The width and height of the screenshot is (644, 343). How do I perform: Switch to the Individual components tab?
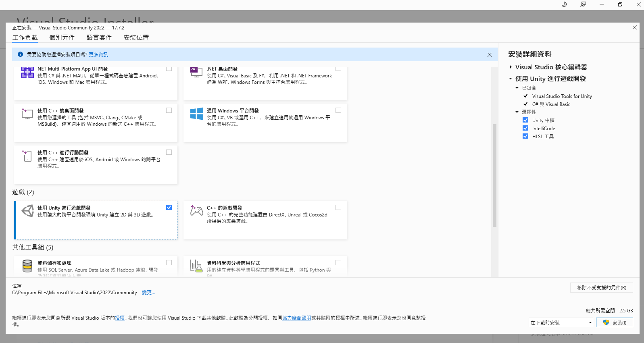click(62, 37)
